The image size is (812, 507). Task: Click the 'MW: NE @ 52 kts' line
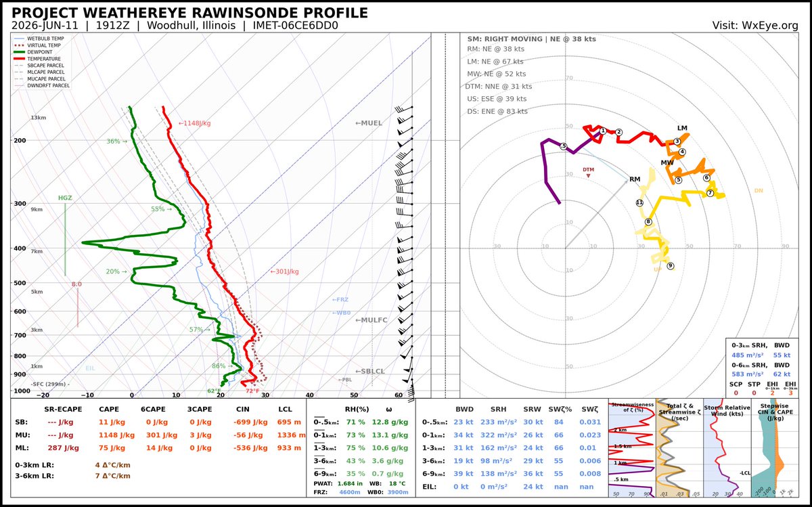497,74
